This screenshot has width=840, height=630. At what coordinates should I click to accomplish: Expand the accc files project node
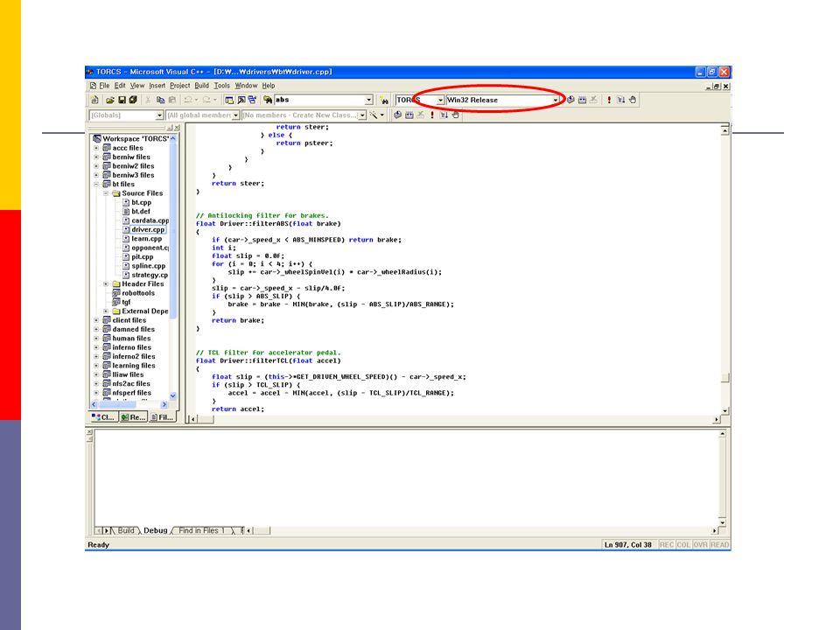(x=96, y=148)
